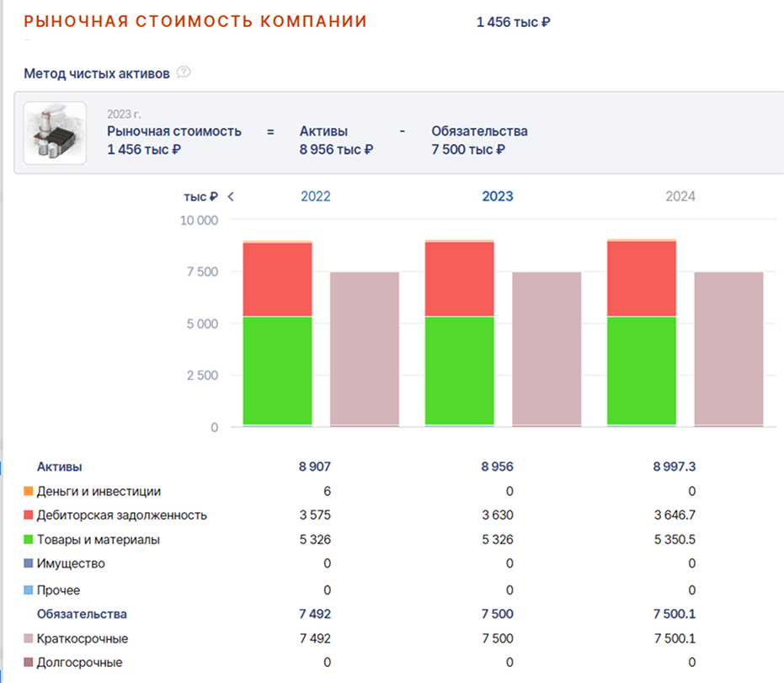784x683 pixels.
Task: Click the dark rose Долгосрочные swatch
Action: pyautogui.click(x=29, y=663)
